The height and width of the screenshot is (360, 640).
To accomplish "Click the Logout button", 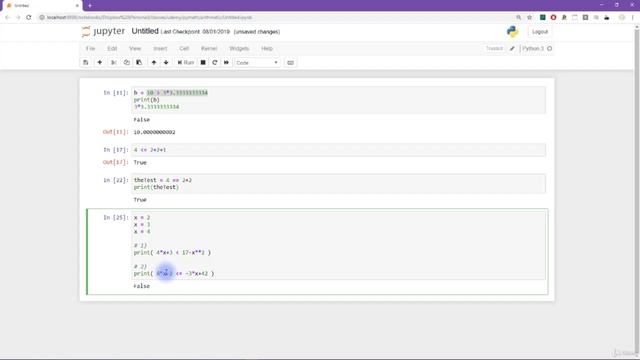I will 540,31.
